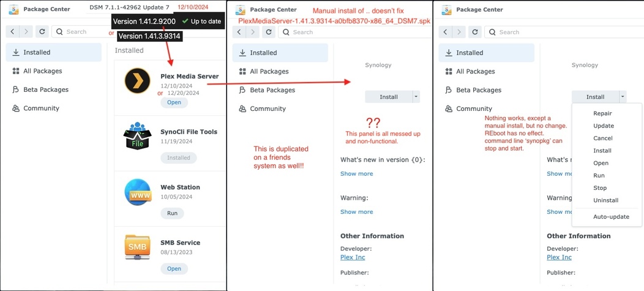Click the search field in the middle panel
The image size is (644, 291).
click(x=355, y=32)
